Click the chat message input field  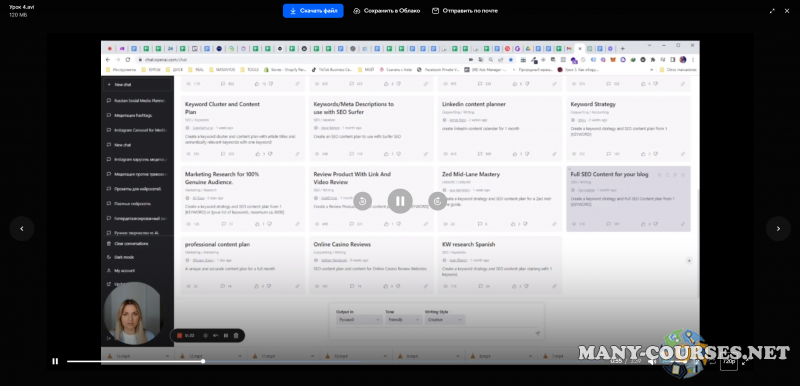click(x=433, y=333)
